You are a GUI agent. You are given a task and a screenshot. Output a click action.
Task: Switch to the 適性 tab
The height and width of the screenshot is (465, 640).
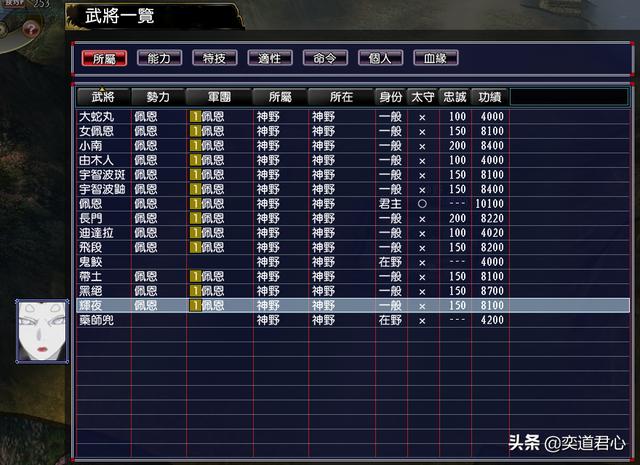pyautogui.click(x=270, y=58)
